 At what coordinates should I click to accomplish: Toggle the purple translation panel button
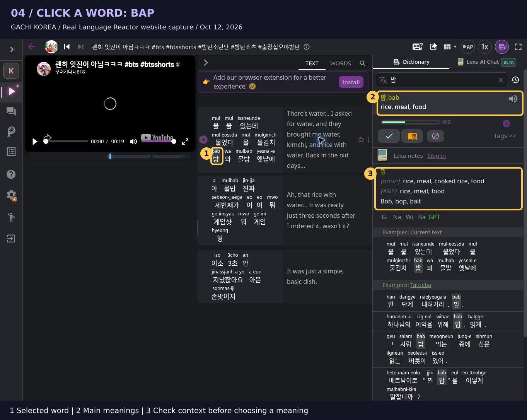point(502,47)
